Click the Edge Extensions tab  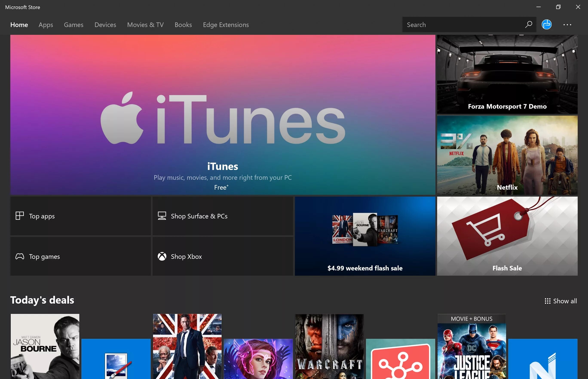pyautogui.click(x=226, y=24)
